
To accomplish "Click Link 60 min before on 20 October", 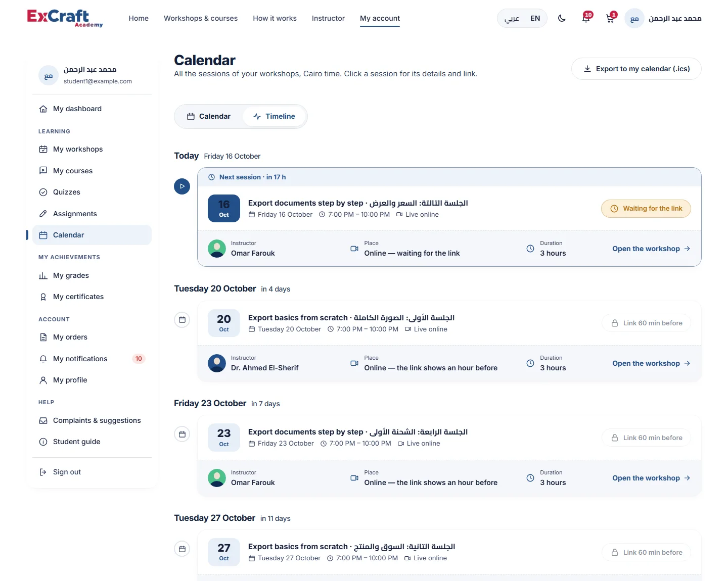I will tap(647, 323).
